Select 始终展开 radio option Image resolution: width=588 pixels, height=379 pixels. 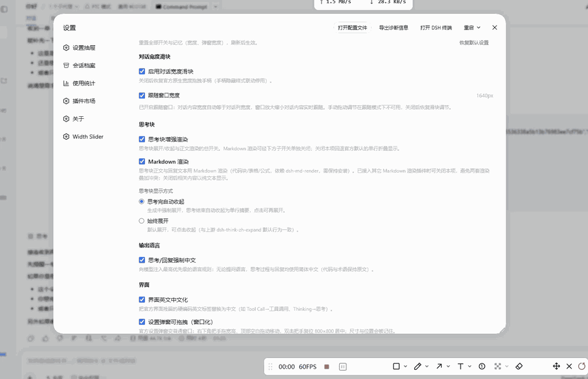pyautogui.click(x=141, y=221)
